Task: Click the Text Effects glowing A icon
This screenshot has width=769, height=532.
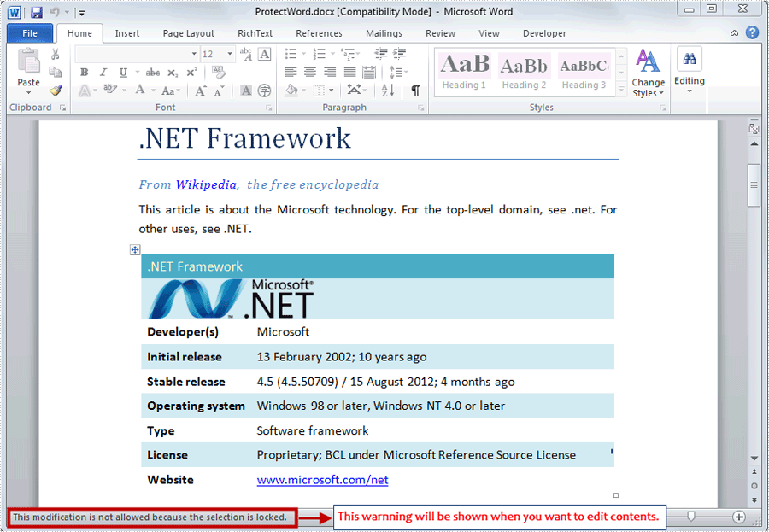Action: click(x=85, y=91)
